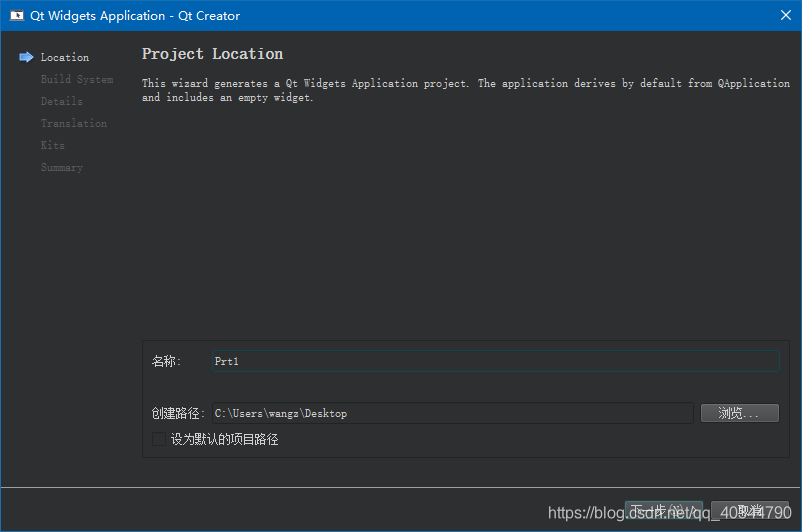Select the Details wizard step
This screenshot has height=532, width=802.
coord(61,101)
